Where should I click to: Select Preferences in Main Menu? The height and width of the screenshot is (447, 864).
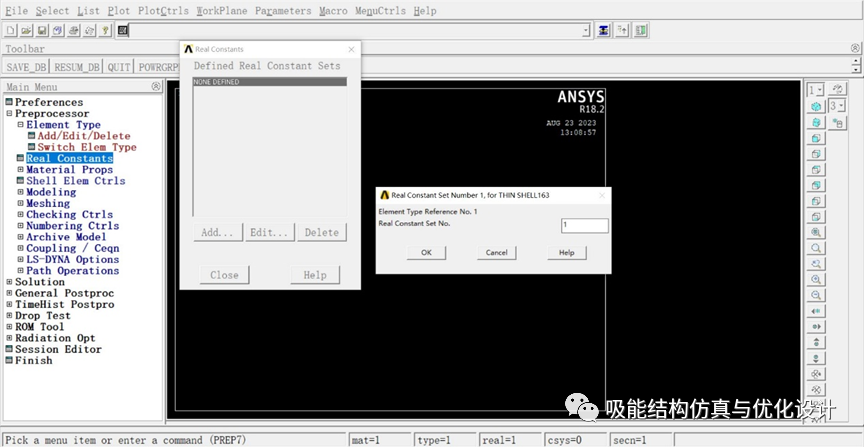click(49, 102)
